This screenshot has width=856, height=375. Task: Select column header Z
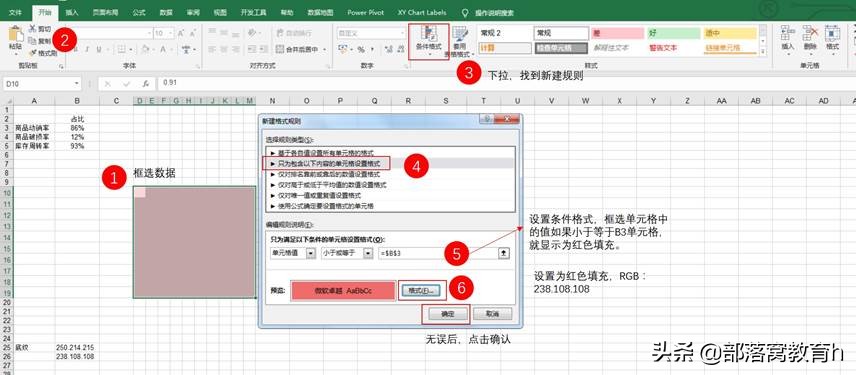(x=687, y=101)
